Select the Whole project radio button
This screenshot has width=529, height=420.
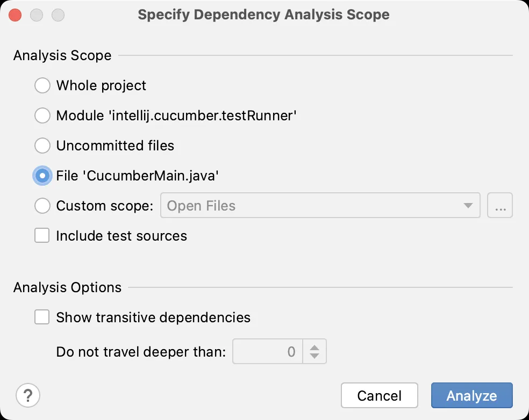[42, 85]
